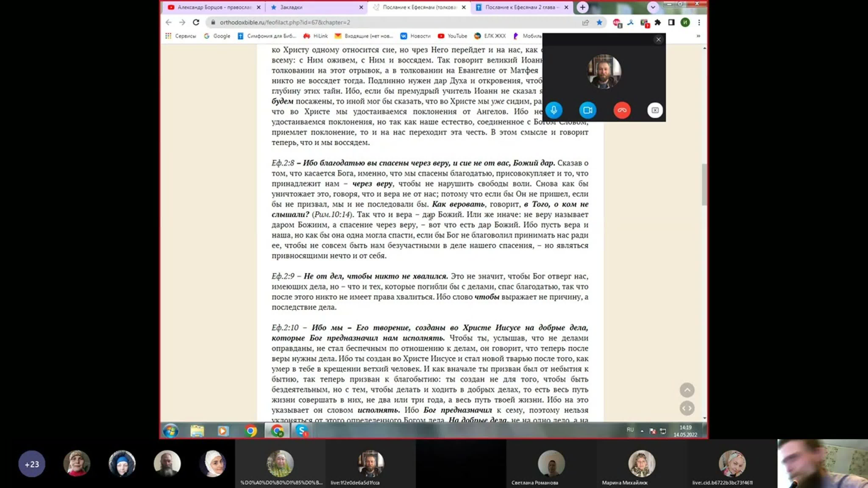Click the browser back arrow
This screenshot has height=488, width=868.
click(168, 22)
